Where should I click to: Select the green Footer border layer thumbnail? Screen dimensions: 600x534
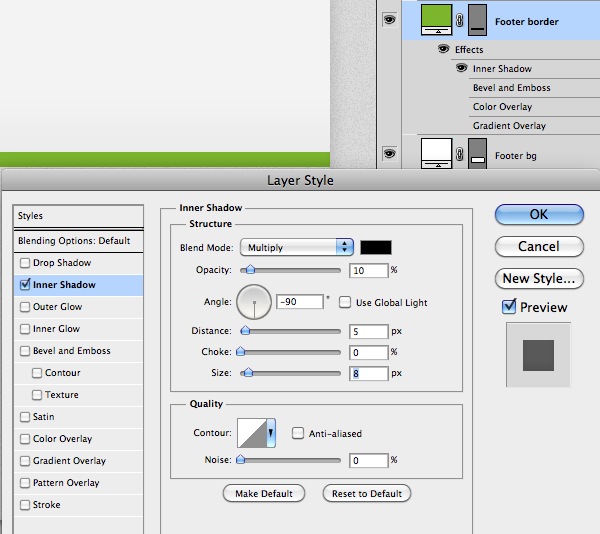[x=436, y=20]
